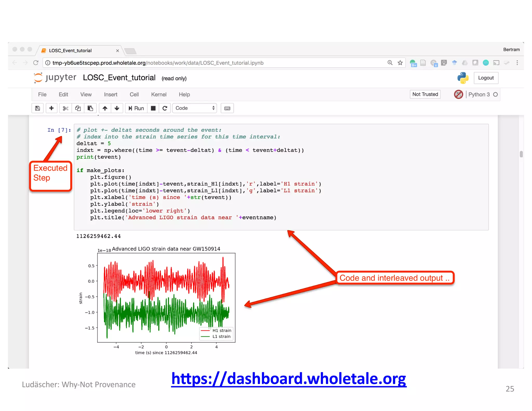Bookmark page with the star icon
532x411 pixels.
coord(400,63)
